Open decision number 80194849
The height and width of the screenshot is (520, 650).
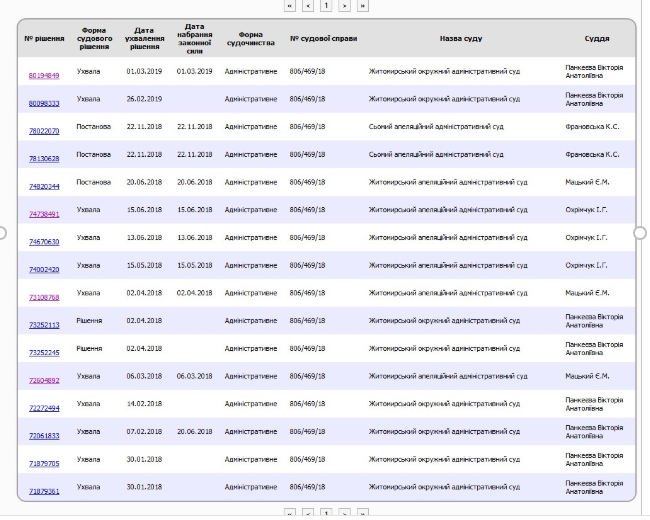click(x=44, y=75)
